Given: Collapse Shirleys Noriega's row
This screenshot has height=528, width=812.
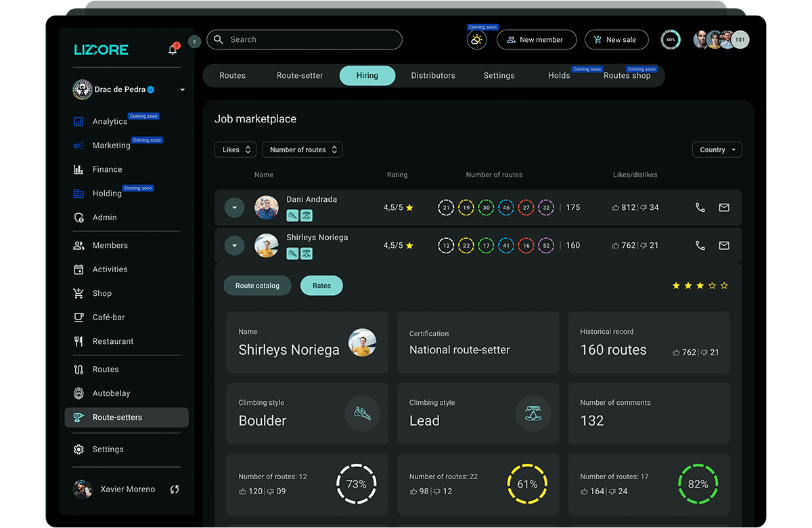Looking at the screenshot, I should [234, 246].
